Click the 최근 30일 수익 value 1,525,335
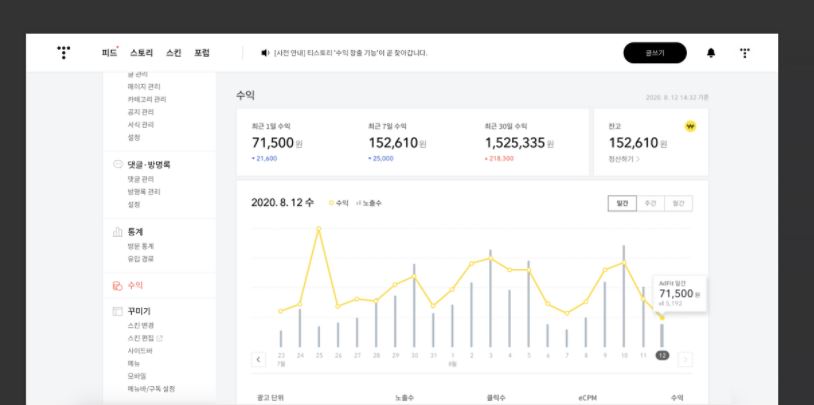The width and height of the screenshot is (814, 405). [515, 143]
